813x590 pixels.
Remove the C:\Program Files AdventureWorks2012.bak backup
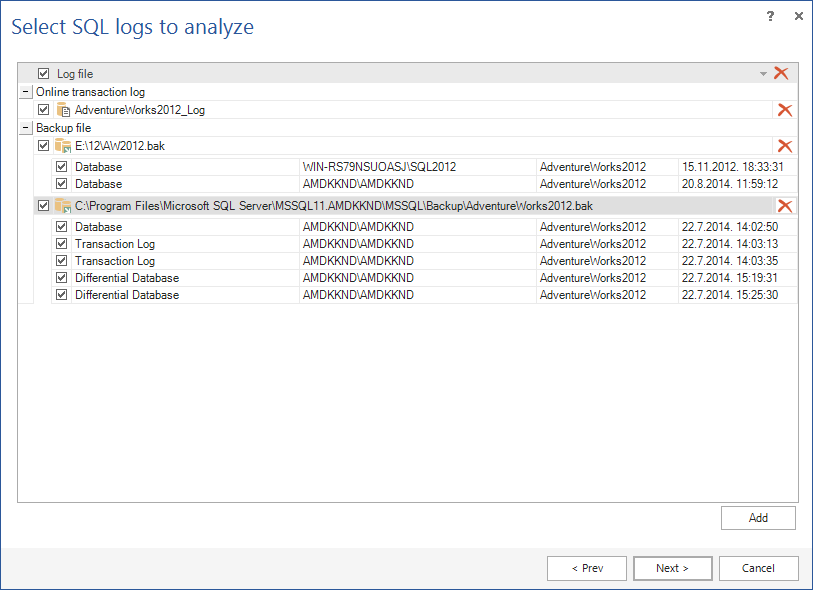(x=784, y=206)
